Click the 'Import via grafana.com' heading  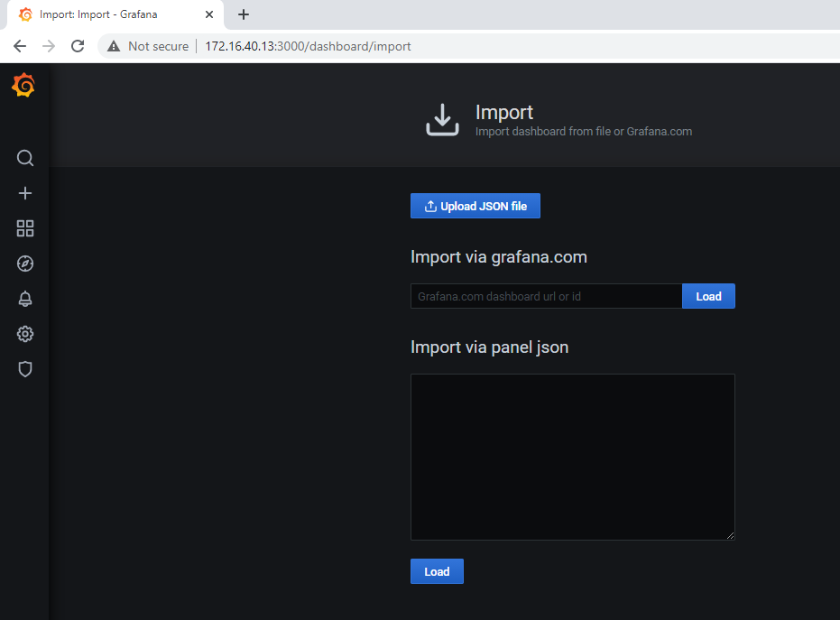(499, 257)
